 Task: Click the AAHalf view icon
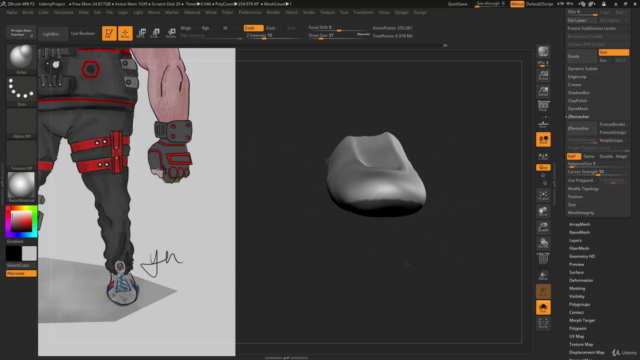(x=543, y=91)
